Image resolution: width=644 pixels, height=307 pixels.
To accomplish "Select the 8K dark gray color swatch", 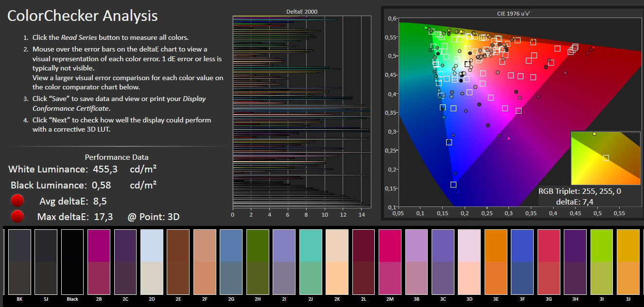I will [19, 262].
